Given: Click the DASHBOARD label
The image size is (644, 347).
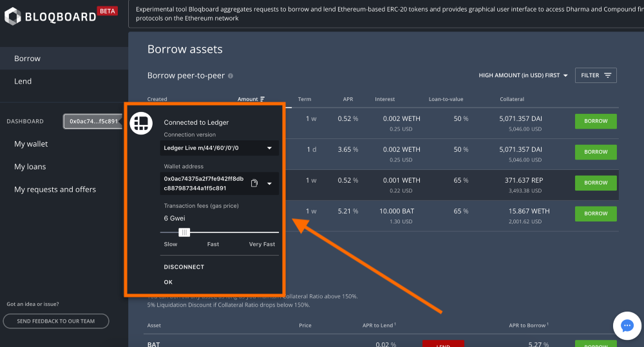Looking at the screenshot, I should click(x=25, y=122).
